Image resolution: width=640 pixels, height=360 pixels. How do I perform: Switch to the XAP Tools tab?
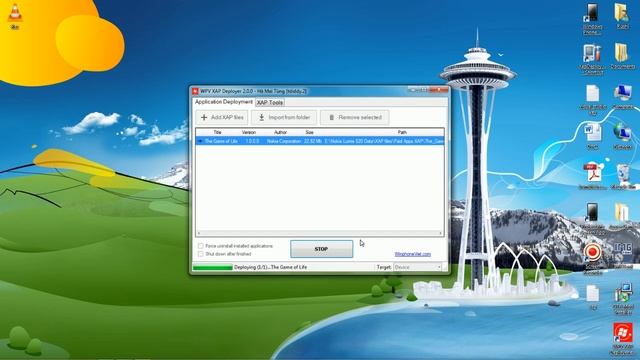[x=270, y=102]
